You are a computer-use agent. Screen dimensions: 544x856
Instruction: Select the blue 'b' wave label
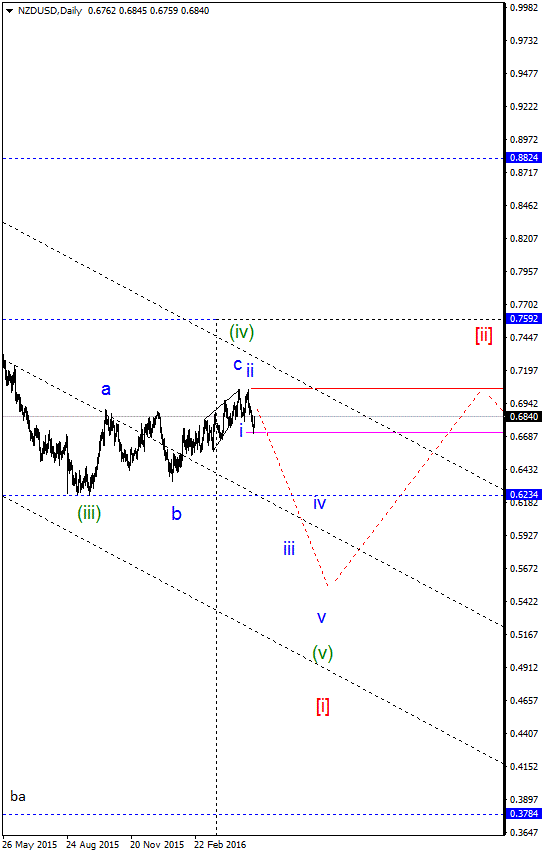pyautogui.click(x=176, y=513)
